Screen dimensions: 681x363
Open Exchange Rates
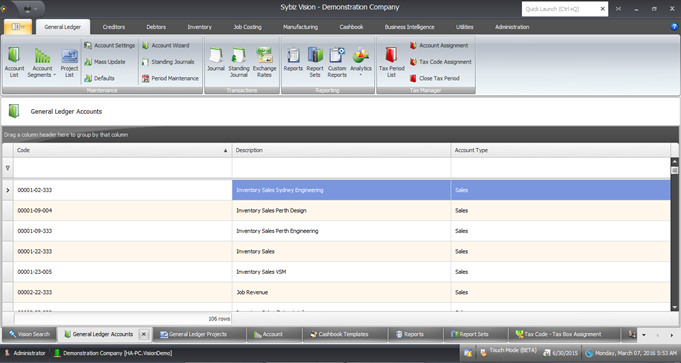pyautogui.click(x=264, y=62)
